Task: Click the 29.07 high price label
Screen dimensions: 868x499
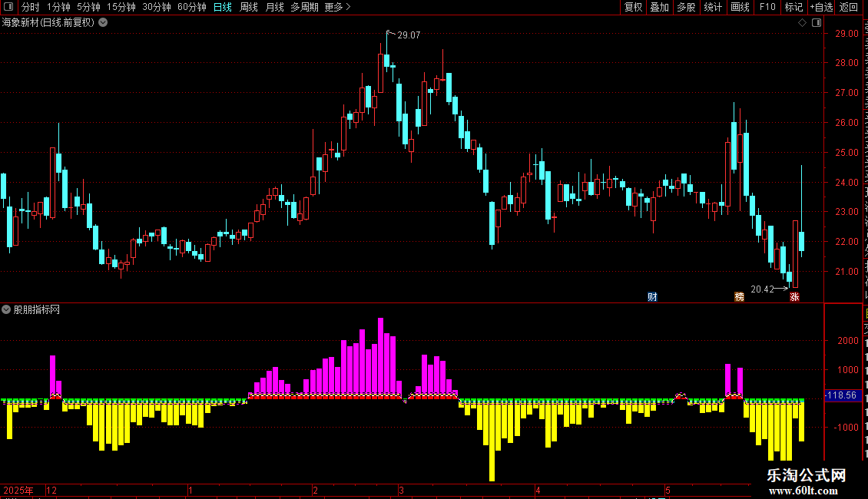Action: (x=409, y=35)
